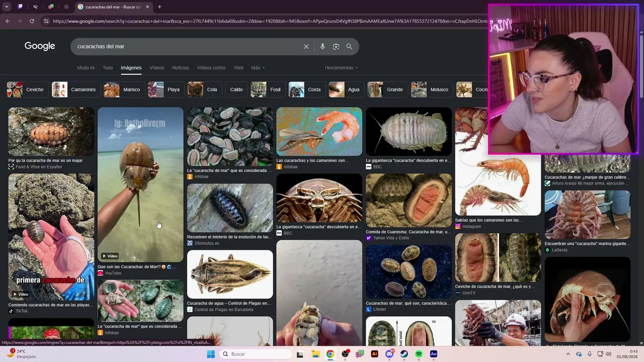
Task: Filter images by the Cola chip
Action: click(x=204, y=89)
